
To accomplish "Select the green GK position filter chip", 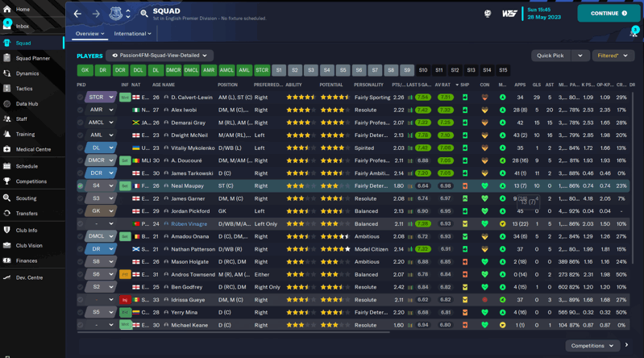I will (x=85, y=70).
